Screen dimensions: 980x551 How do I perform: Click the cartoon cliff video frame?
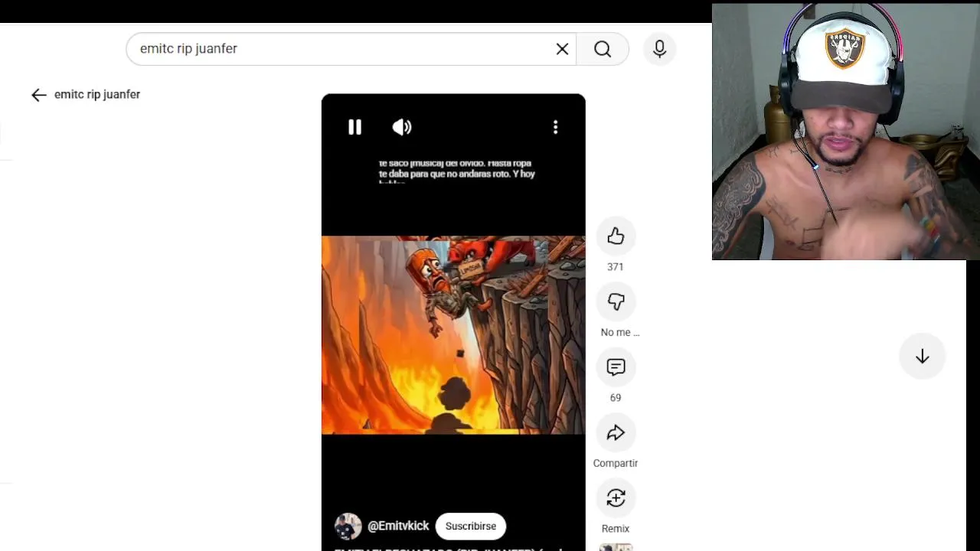(453, 335)
